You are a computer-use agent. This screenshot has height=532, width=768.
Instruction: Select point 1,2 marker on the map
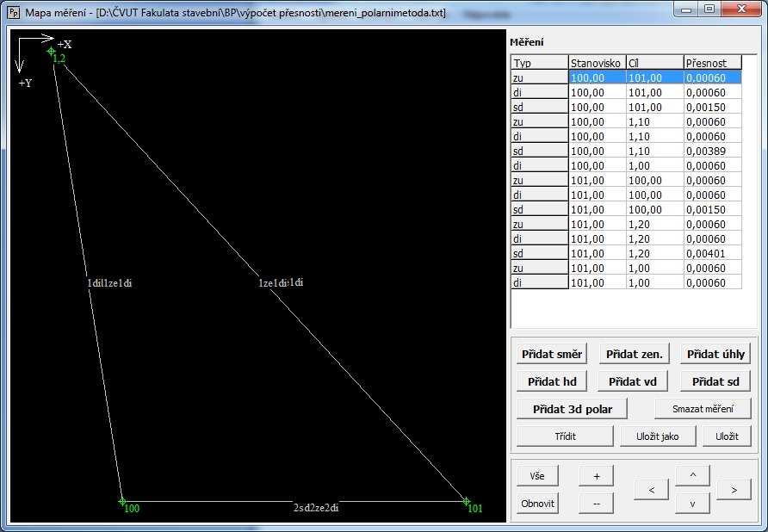click(x=51, y=51)
